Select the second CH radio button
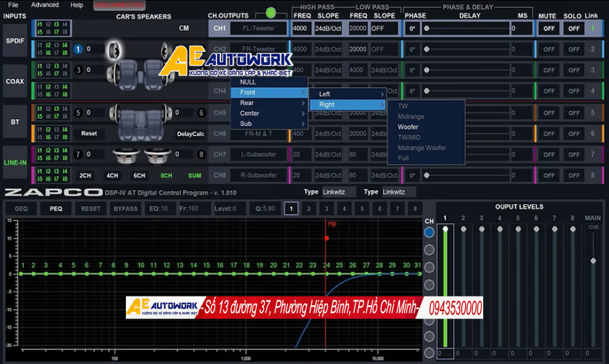This screenshot has height=364, width=609. 429,250
